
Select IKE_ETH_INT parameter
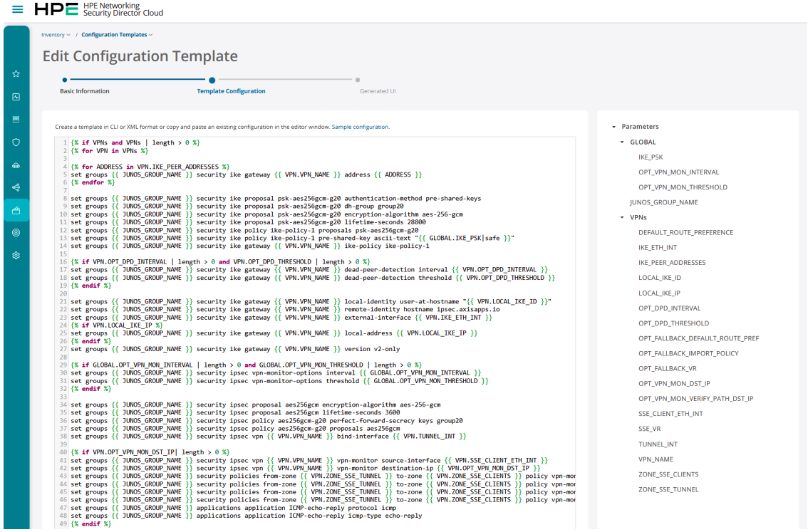[x=658, y=248]
